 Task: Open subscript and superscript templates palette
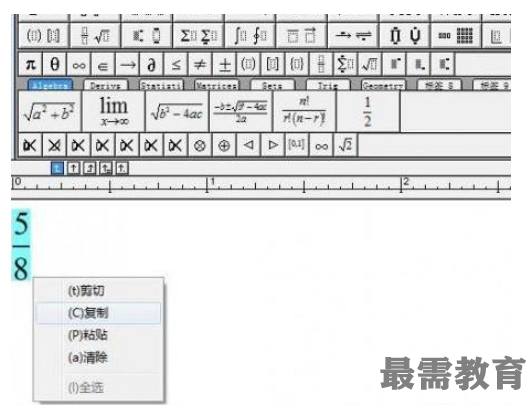[147, 35]
